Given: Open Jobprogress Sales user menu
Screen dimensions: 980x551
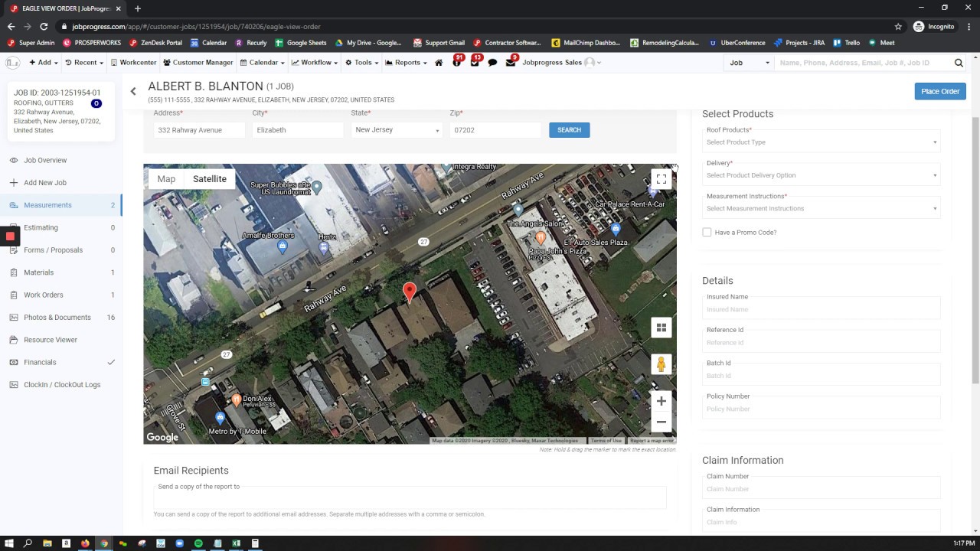Looking at the screenshot, I should click(561, 63).
